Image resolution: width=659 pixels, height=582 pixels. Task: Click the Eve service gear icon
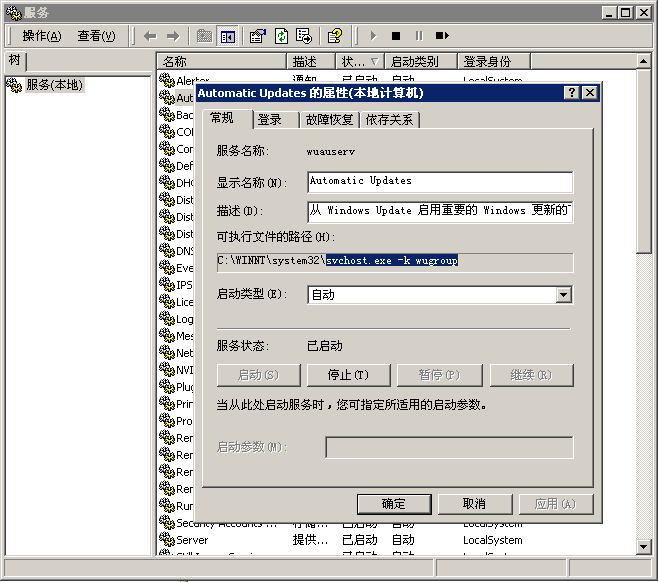click(167, 267)
